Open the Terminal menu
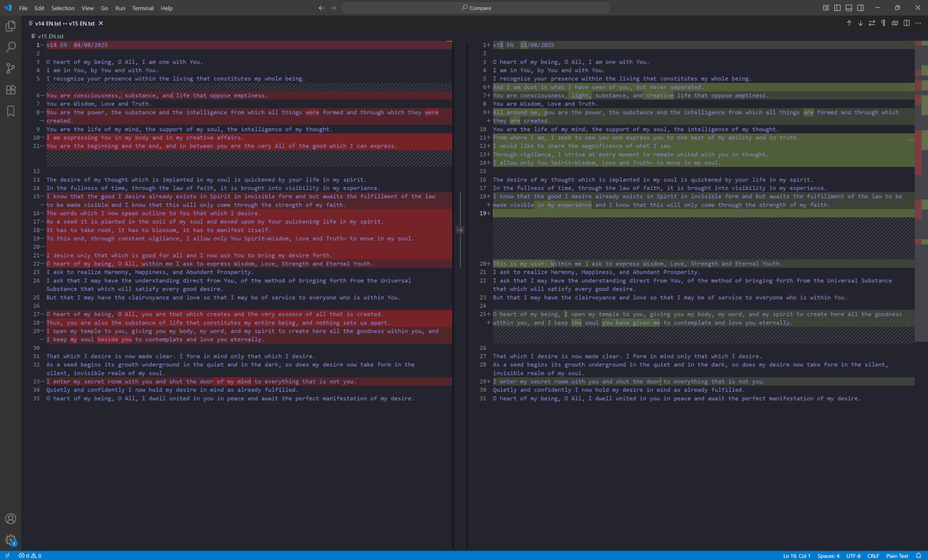Screen dimensions: 928x560 (143, 8)
